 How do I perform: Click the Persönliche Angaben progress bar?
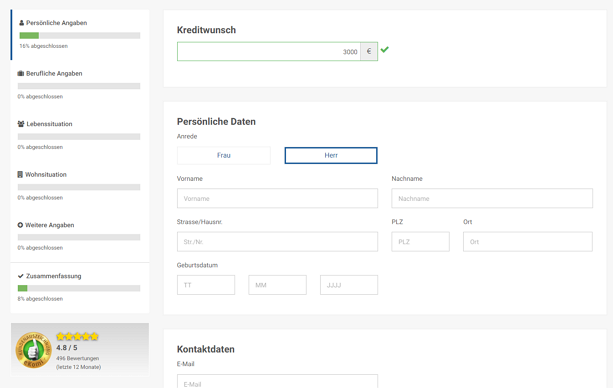click(x=80, y=36)
